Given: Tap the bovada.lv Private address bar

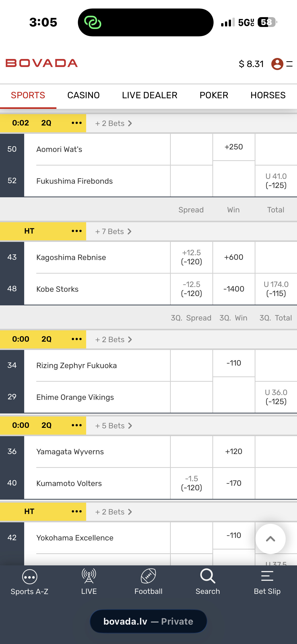Looking at the screenshot, I should 148,621.
